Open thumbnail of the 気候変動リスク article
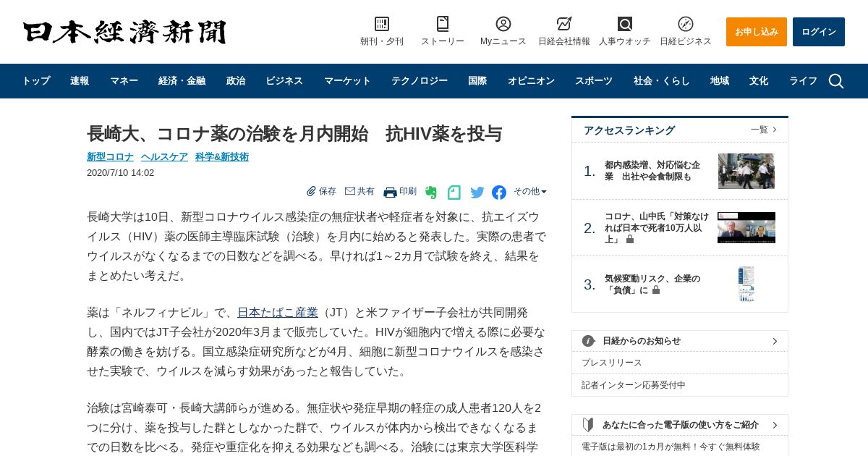 click(746, 284)
